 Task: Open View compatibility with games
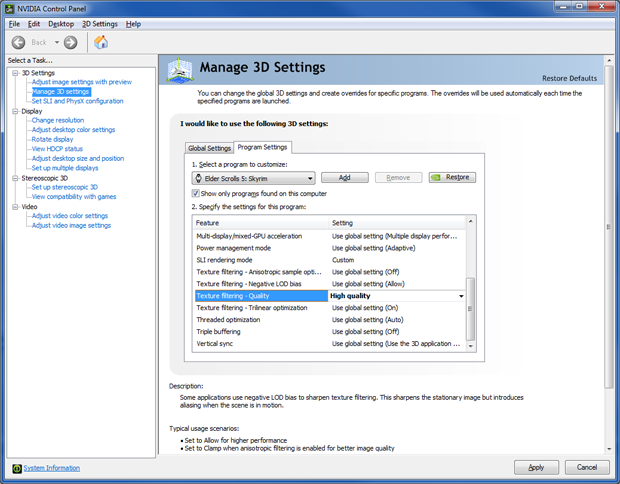pyautogui.click(x=74, y=197)
